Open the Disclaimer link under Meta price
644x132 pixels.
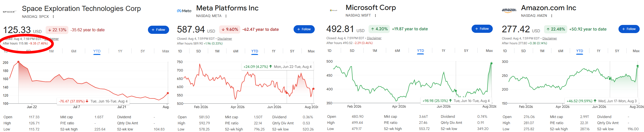[x=225, y=39]
